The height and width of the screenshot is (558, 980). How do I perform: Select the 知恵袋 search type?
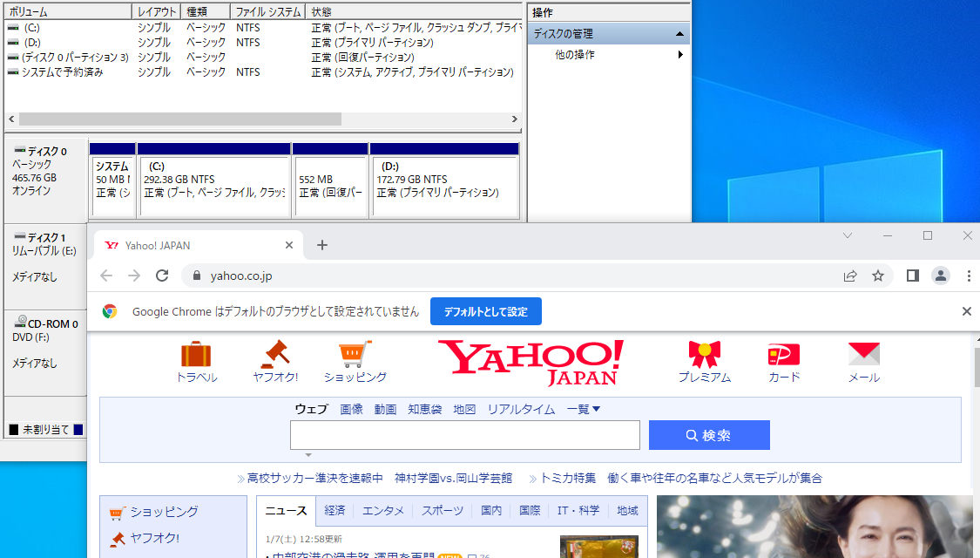(x=424, y=409)
